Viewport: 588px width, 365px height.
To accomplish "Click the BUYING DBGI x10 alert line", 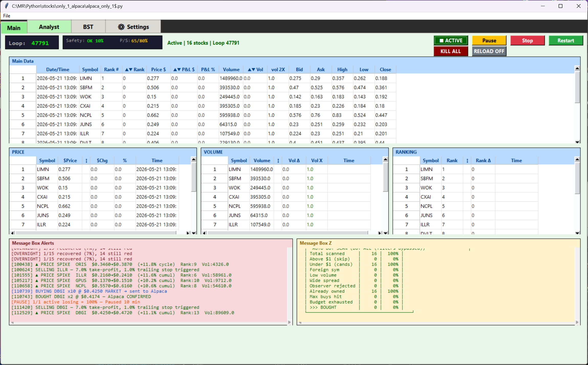I will click(89, 291).
